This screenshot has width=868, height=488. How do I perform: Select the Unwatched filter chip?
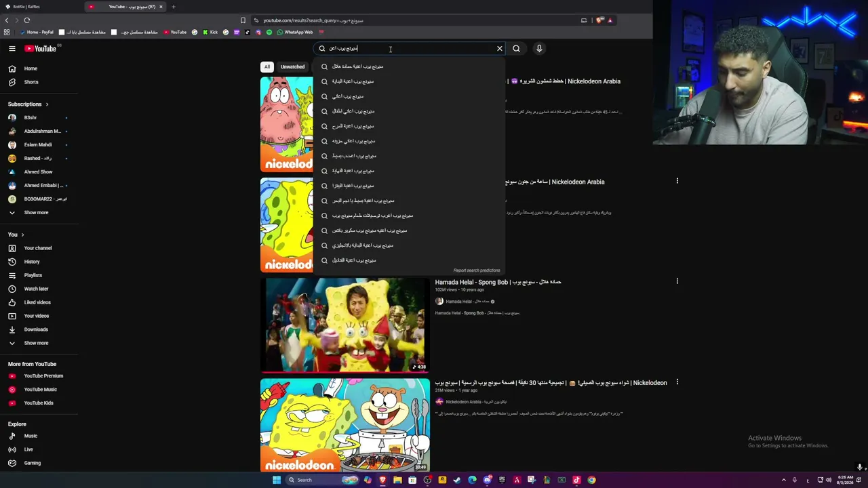point(293,66)
